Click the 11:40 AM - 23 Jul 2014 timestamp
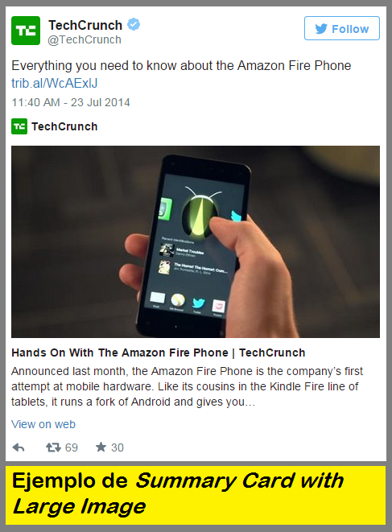The image size is (392, 532). pos(71,102)
